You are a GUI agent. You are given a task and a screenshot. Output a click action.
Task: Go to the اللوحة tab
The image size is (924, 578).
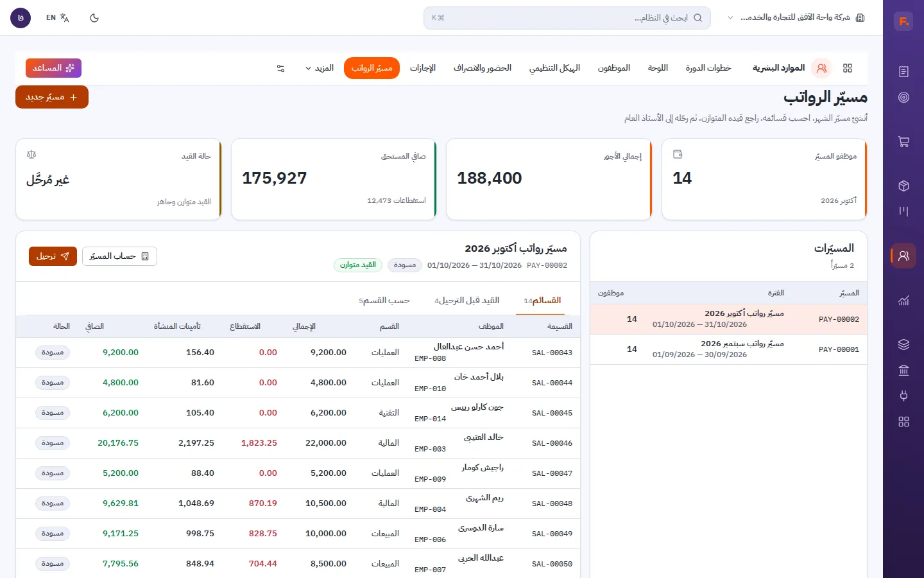658,68
